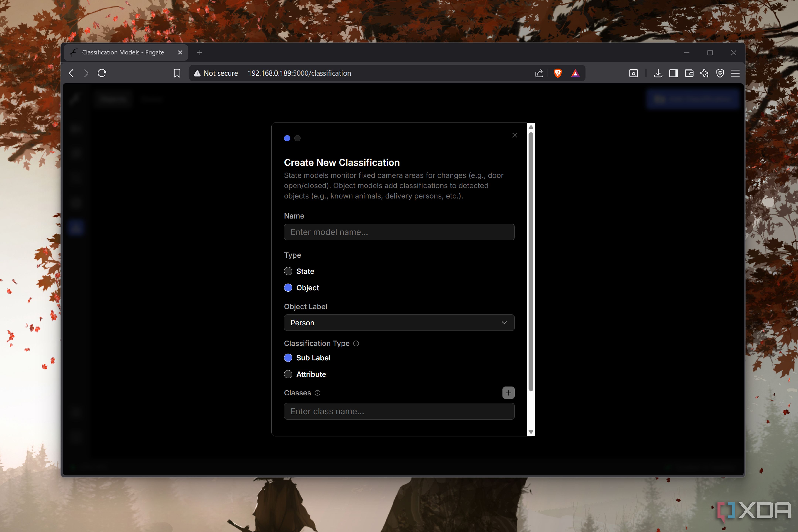Click the share page icon
Screen dimensions: 798x532
point(539,73)
